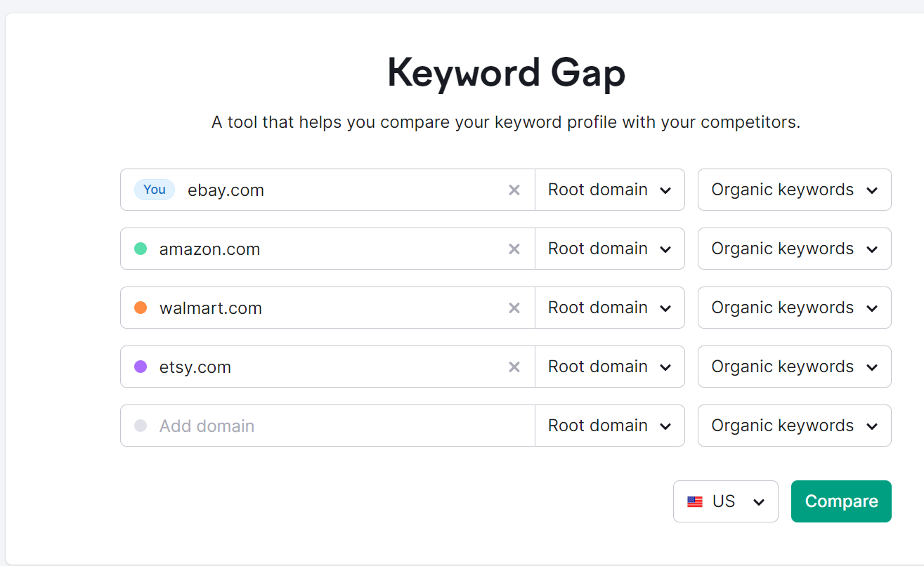Open Organic keywords dropdown for walmart.com
924x566 pixels.
(x=794, y=308)
